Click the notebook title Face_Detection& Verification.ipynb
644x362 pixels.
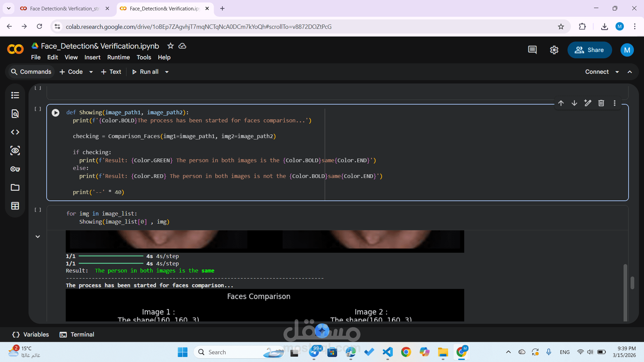coord(100,46)
